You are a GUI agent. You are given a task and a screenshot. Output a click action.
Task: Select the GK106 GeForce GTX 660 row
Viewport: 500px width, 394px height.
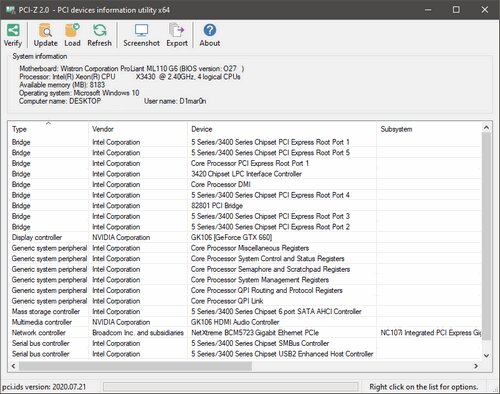click(x=245, y=237)
